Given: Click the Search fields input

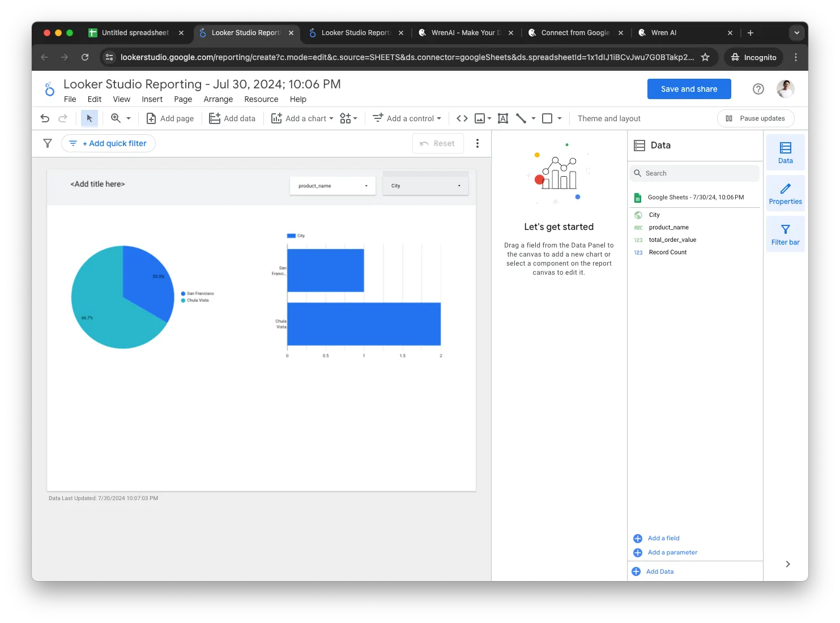Looking at the screenshot, I should [x=695, y=173].
